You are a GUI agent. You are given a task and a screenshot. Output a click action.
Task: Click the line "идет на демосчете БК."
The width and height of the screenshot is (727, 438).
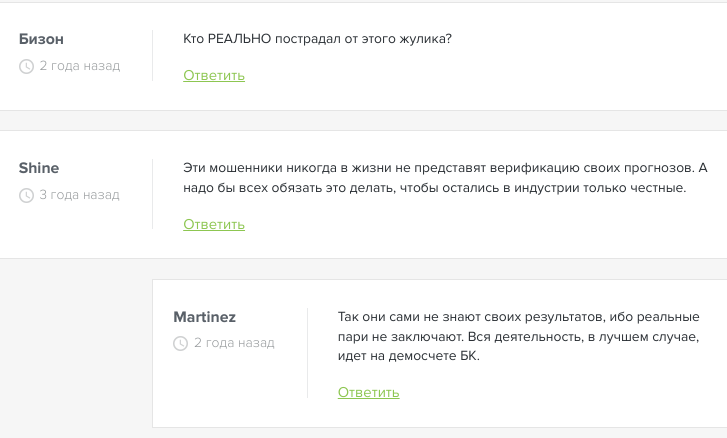(x=408, y=356)
